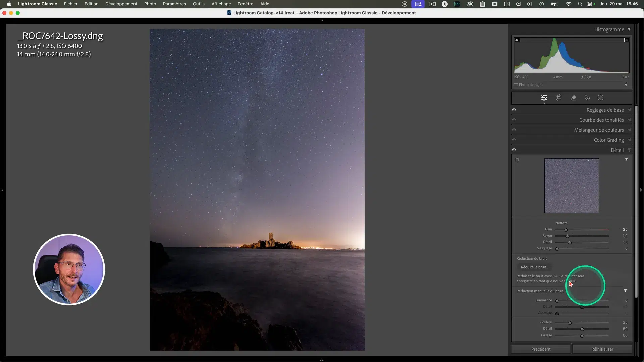
Task: Open Spotlight search in menu bar
Action: [x=580, y=4]
